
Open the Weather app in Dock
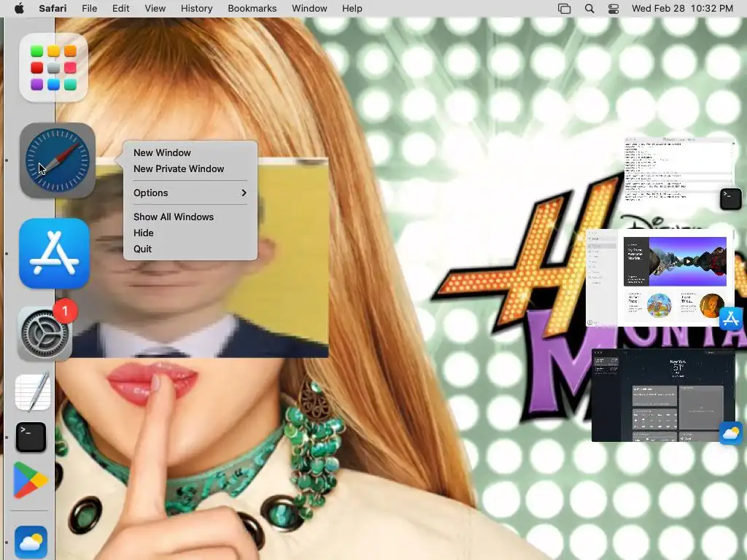pyautogui.click(x=31, y=542)
